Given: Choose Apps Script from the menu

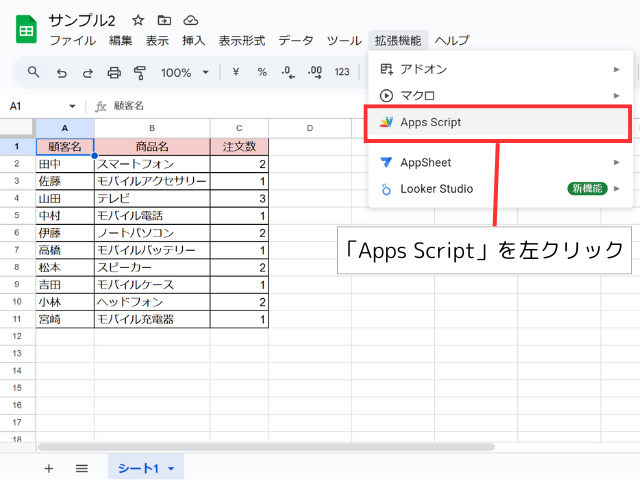Looking at the screenshot, I should (498, 122).
